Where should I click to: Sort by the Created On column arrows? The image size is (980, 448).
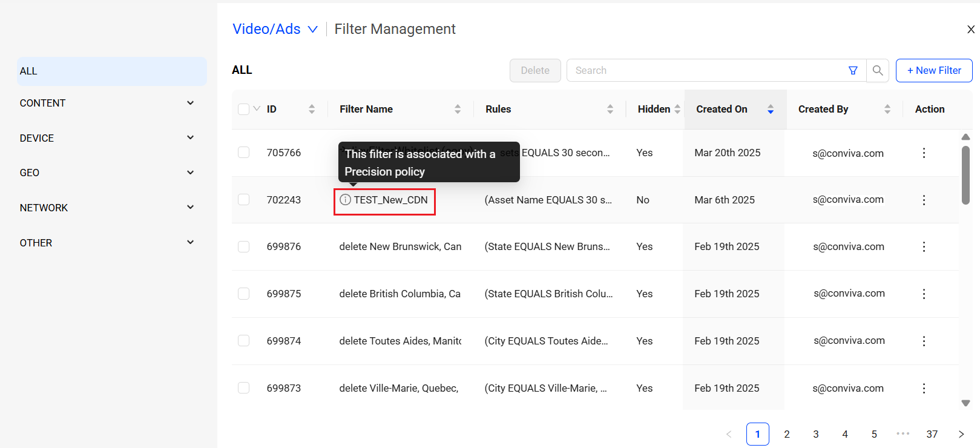tap(771, 109)
